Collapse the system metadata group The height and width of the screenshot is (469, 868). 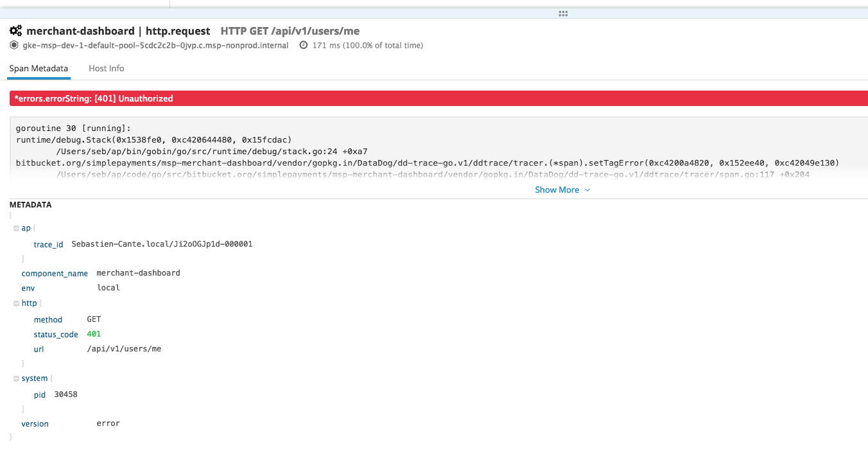(15, 378)
